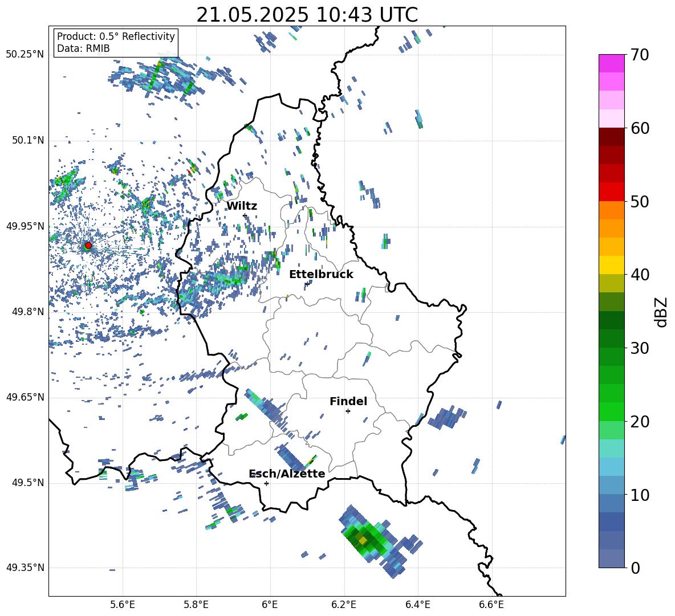Click the Findel city label
675x616 pixels.
(x=348, y=401)
